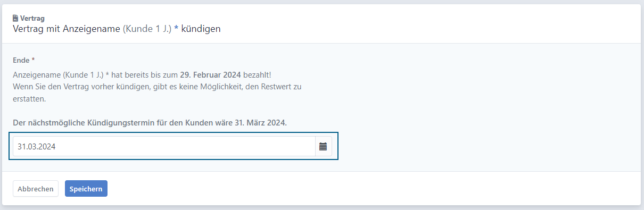Select the Ende field label
Viewport: 644px width, 210px height.
(21, 60)
